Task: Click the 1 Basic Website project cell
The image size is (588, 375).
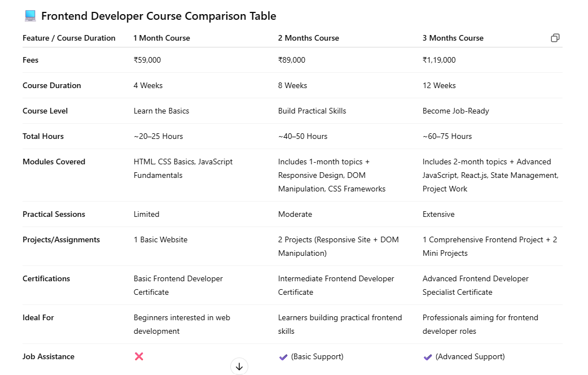Action: point(160,239)
